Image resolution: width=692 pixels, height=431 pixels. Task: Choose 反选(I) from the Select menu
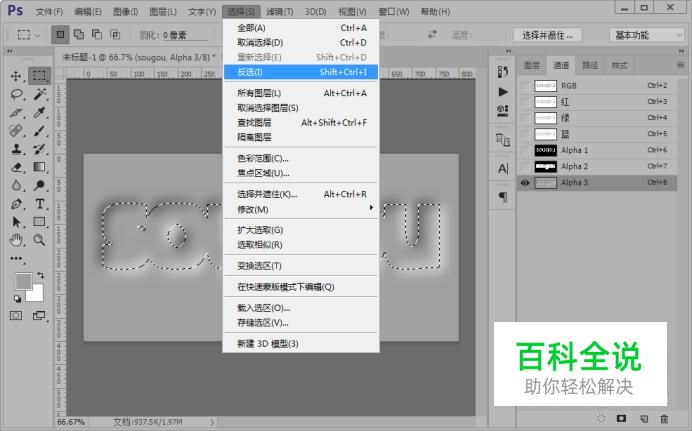coord(301,72)
